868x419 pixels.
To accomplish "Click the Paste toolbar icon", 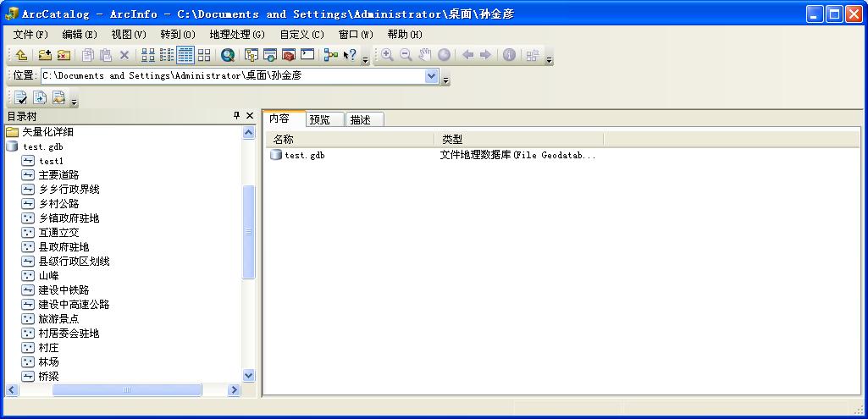I will click(106, 55).
